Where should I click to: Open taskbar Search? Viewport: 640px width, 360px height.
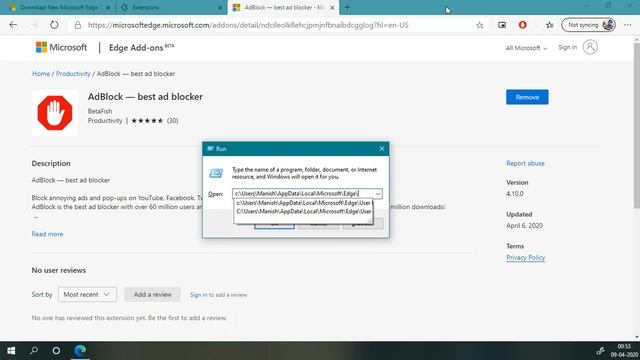click(34, 351)
